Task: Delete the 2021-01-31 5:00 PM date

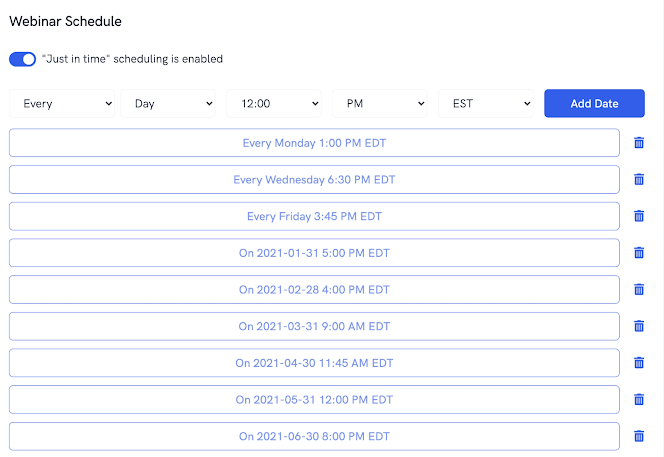Action: pos(639,253)
